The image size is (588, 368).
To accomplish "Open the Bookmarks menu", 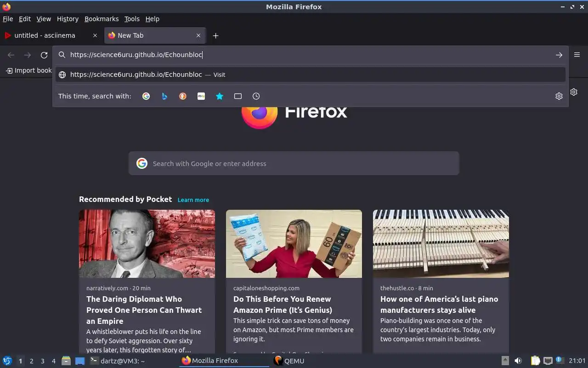I will 102,19.
